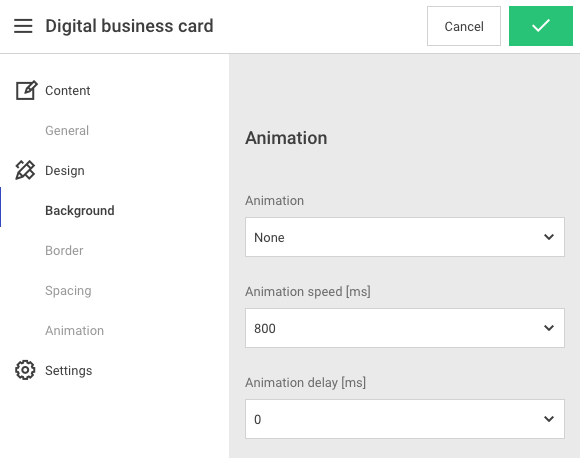The image size is (580, 458).
Task: Confirm with the green checkmark button
Action: pyautogui.click(x=541, y=26)
